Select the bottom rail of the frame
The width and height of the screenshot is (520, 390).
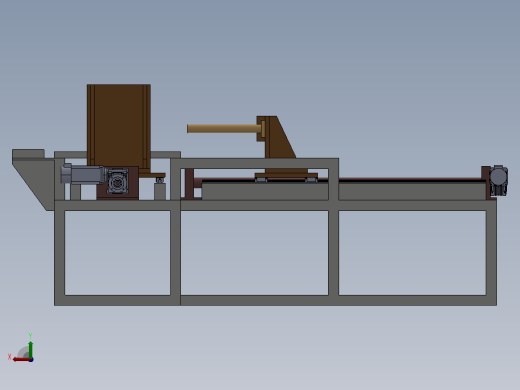[x=275, y=300]
